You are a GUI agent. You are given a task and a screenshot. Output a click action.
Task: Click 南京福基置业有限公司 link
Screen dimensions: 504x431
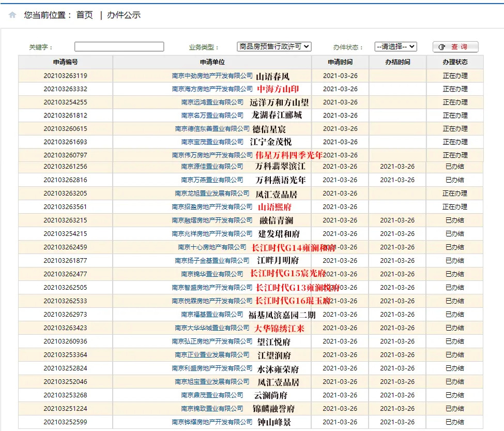[212, 315]
